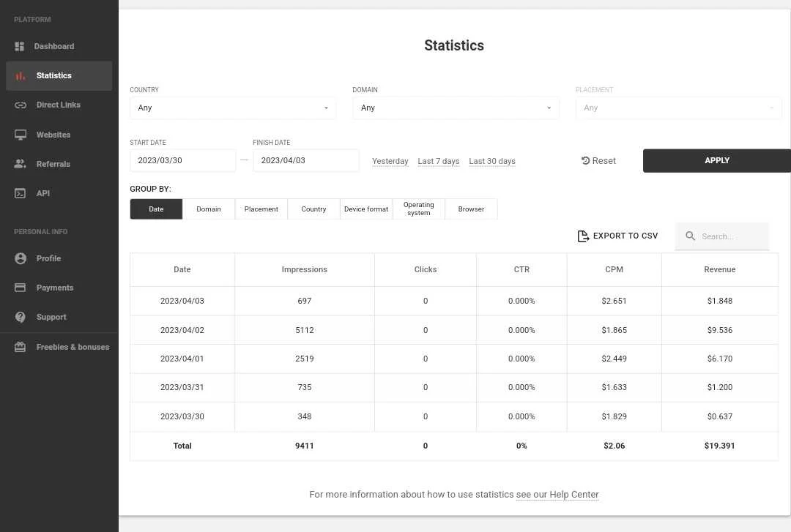This screenshot has width=791, height=532.
Task: Click the Profile avatar icon
Action: (21, 258)
